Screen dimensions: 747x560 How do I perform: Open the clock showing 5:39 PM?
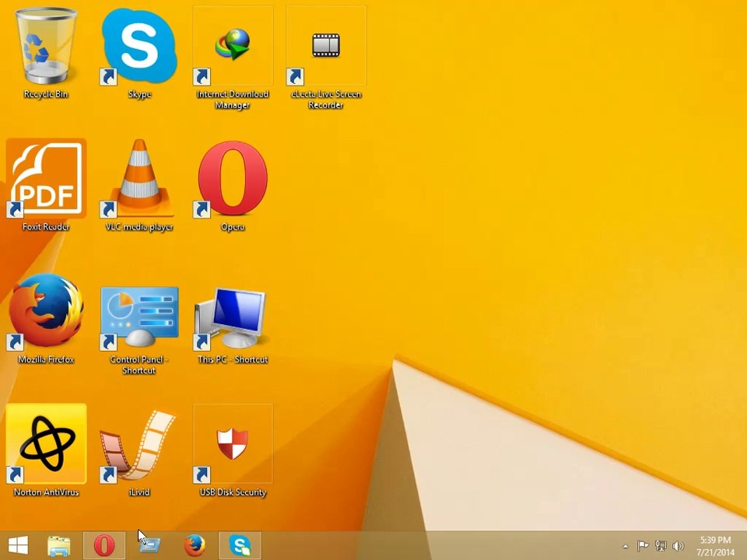[x=715, y=546]
